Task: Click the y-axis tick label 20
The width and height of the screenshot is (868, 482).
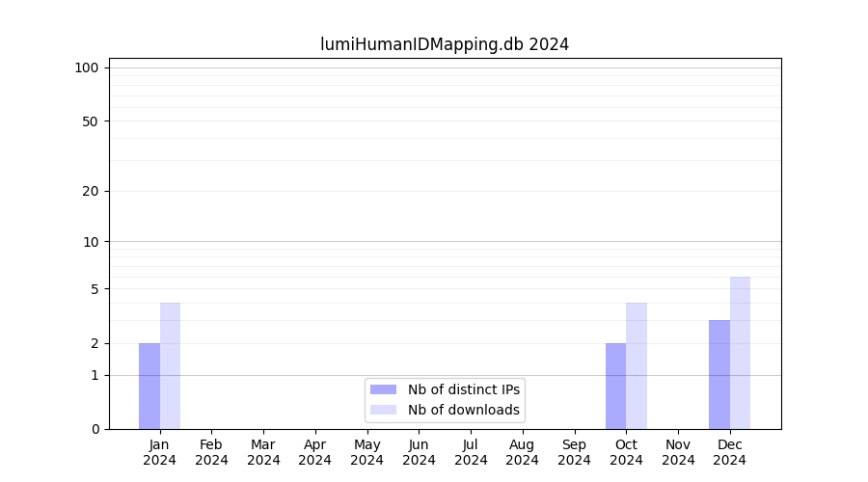Action: (91, 191)
